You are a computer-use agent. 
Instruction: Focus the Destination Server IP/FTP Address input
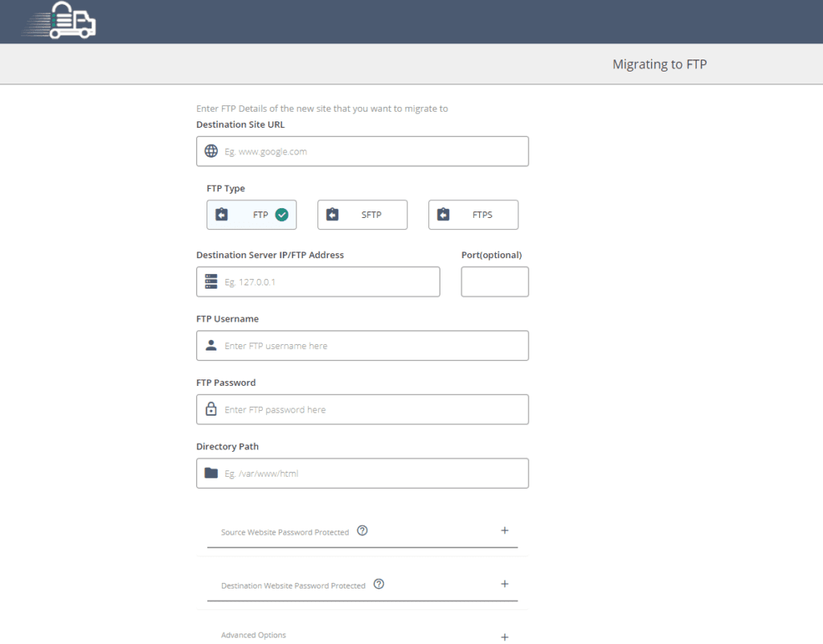click(x=318, y=282)
